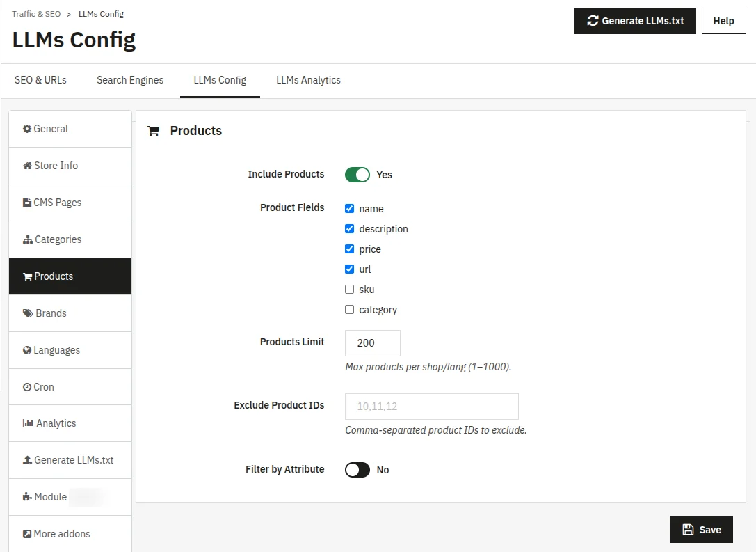Enable the Filter by Attribute switch
Image resolution: width=756 pixels, height=552 pixels.
pos(357,470)
